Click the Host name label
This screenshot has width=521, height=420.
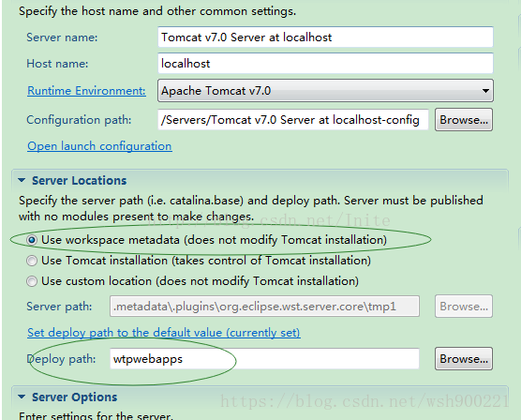(x=57, y=64)
